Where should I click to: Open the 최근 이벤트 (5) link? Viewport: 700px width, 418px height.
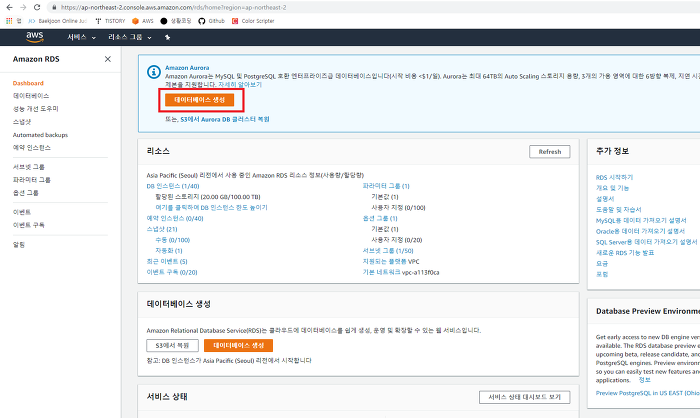[167, 262]
